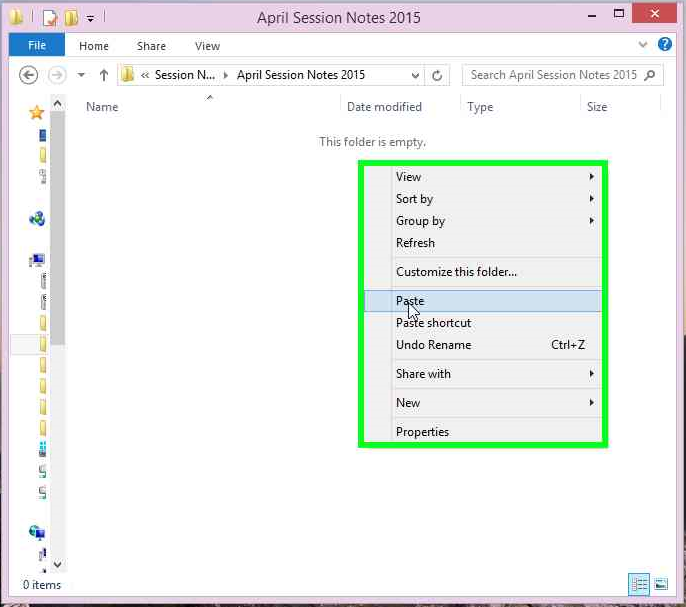Click folder icon in address bar
Screen dimensions: 686x607
[x=128, y=75]
